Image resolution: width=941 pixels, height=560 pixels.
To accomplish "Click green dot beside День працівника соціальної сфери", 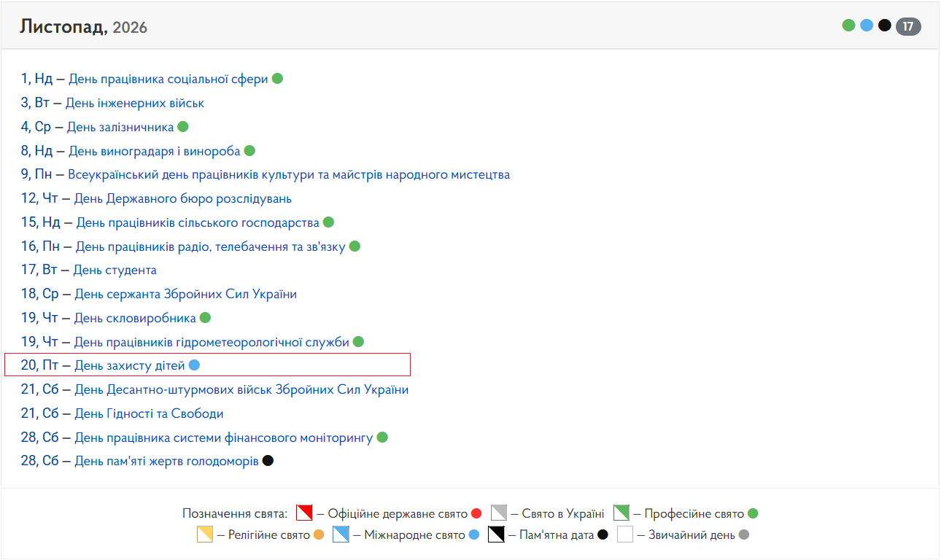I will (x=277, y=79).
